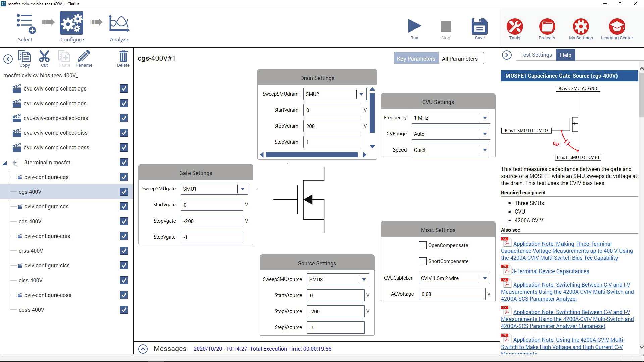
Task: Open the Projects folder icon
Action: click(x=547, y=27)
